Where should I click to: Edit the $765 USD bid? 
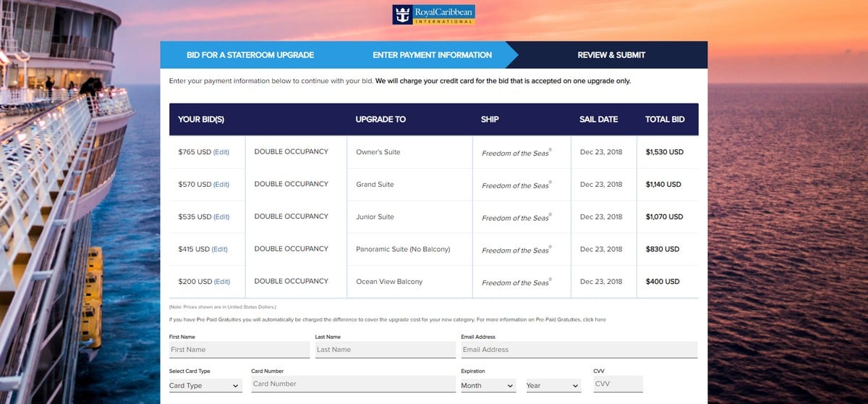pyautogui.click(x=221, y=153)
